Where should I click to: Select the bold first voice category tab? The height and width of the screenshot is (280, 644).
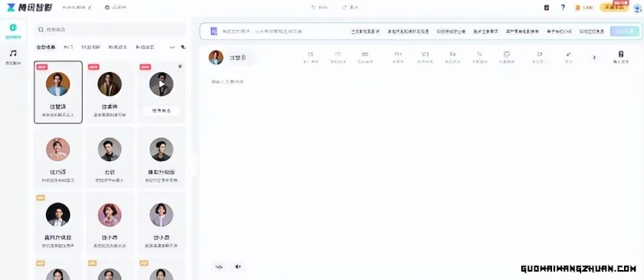click(45, 48)
